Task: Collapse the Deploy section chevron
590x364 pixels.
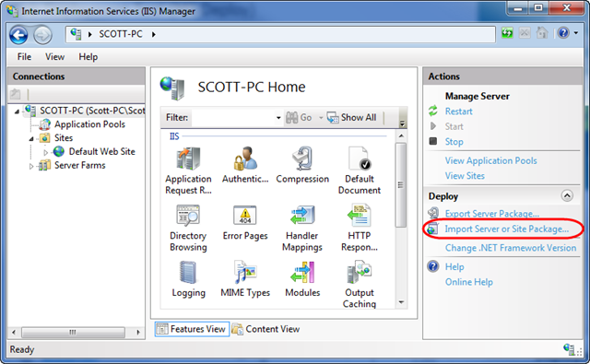Action: (567, 195)
